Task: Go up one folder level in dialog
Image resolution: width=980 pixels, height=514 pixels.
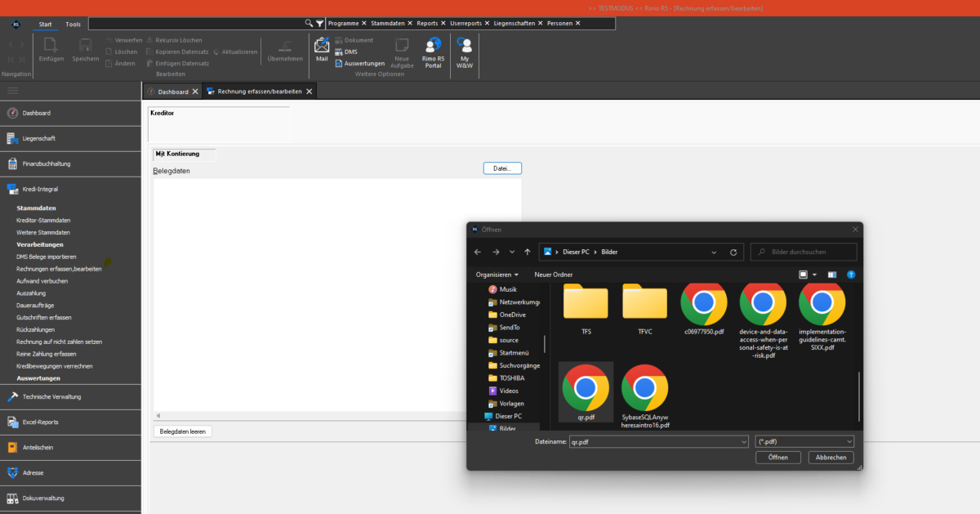Action: (x=528, y=252)
